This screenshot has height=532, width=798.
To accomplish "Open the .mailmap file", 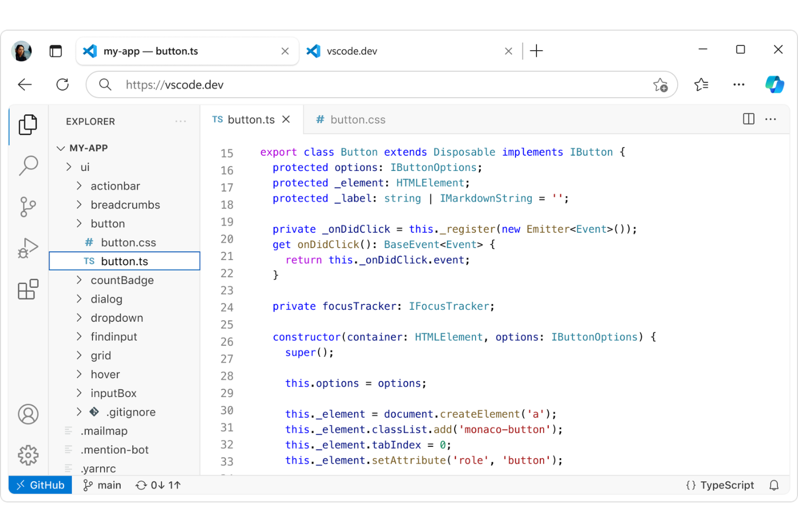I will 125,431.
